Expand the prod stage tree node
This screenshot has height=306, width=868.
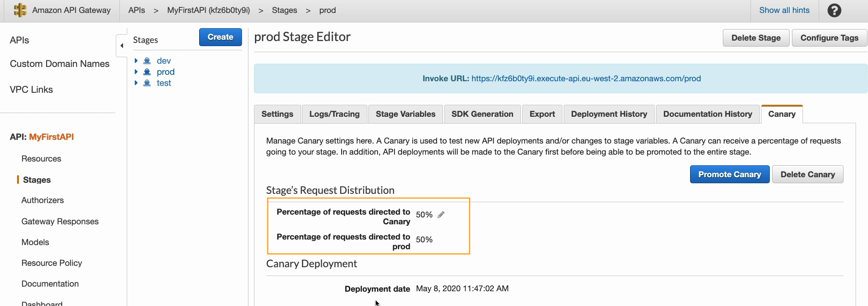(x=136, y=72)
